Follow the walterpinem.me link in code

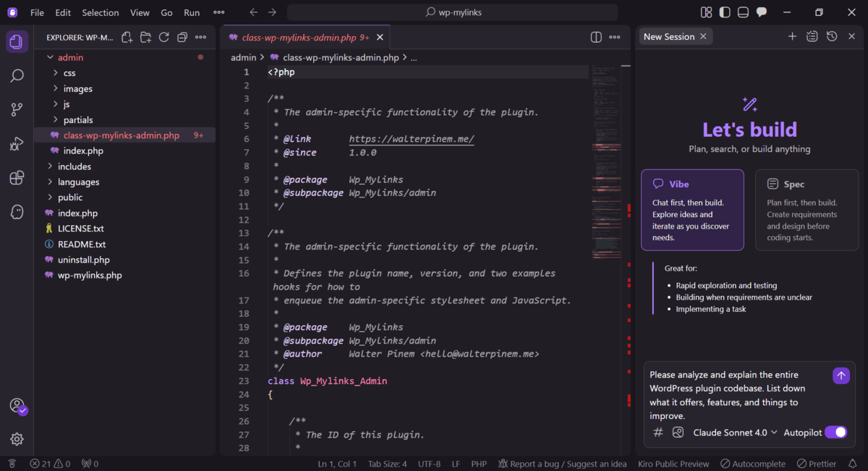pyautogui.click(x=412, y=139)
